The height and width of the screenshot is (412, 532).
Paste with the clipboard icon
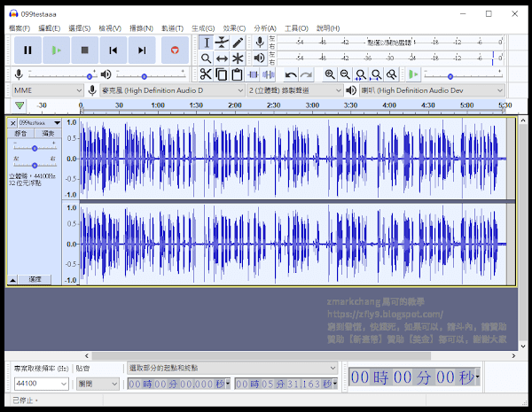[x=237, y=74]
